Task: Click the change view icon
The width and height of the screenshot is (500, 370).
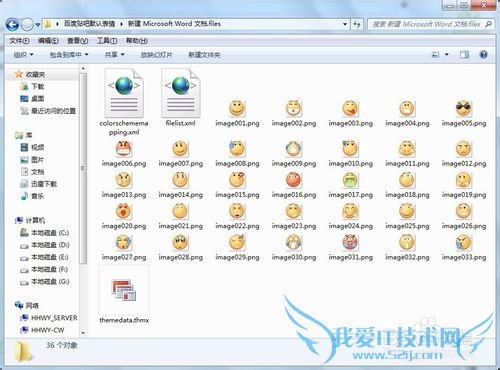Action: click(435, 55)
